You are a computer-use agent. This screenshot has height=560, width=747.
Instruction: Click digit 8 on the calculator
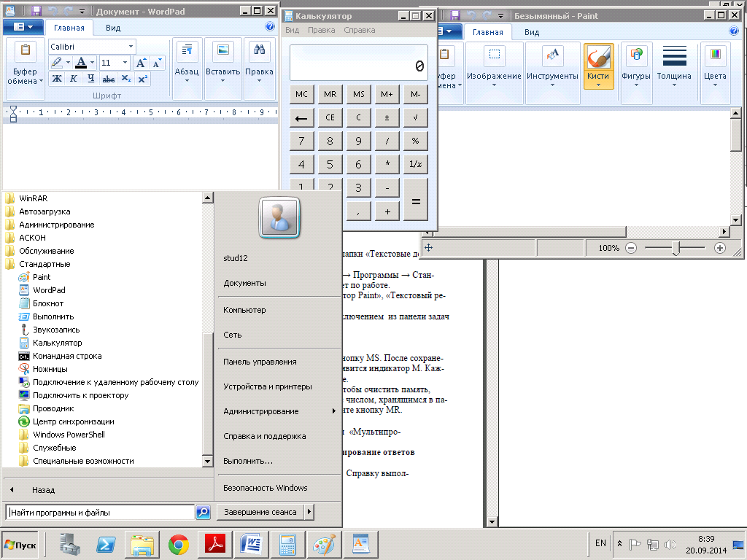(330, 141)
